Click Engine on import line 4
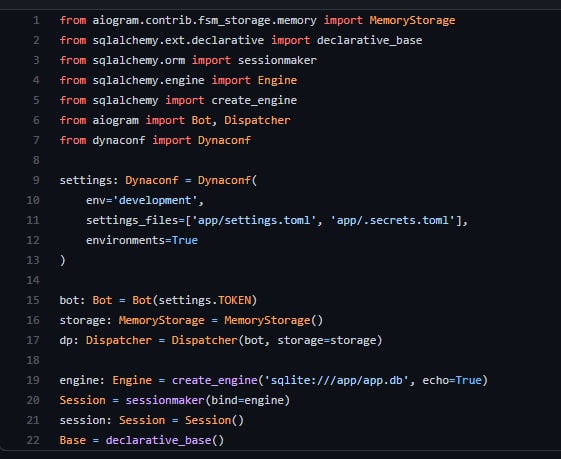Image resolution: width=561 pixels, height=459 pixels. tap(277, 80)
